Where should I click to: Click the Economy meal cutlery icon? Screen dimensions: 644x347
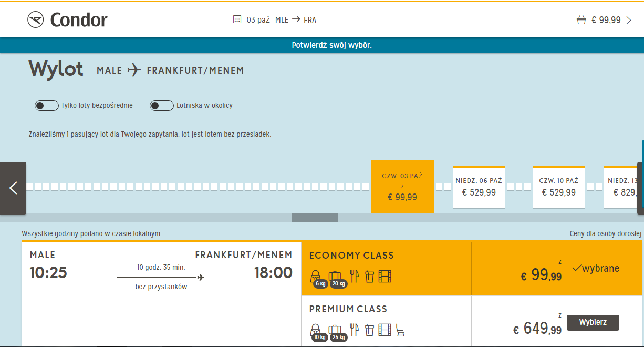pyautogui.click(x=355, y=276)
